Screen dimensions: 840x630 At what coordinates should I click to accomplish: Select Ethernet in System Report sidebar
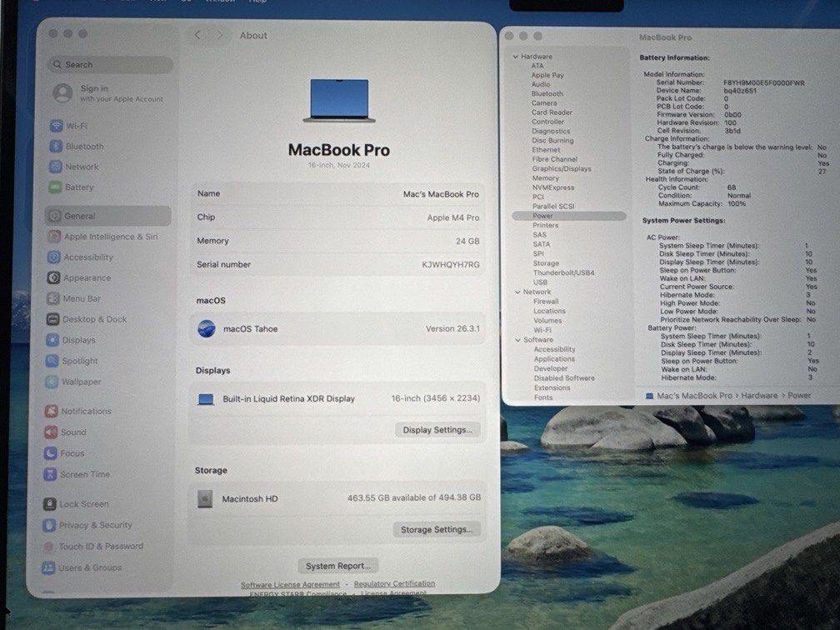point(546,150)
